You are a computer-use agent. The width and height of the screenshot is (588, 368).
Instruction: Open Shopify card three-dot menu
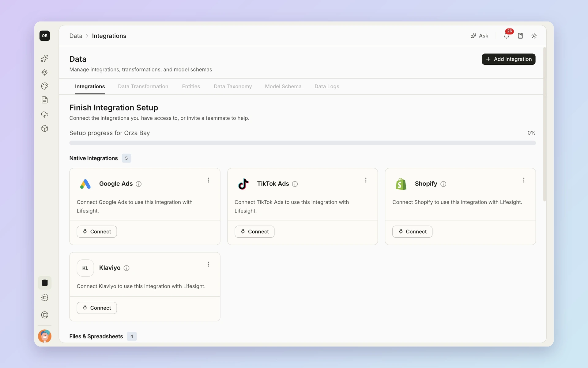click(524, 180)
